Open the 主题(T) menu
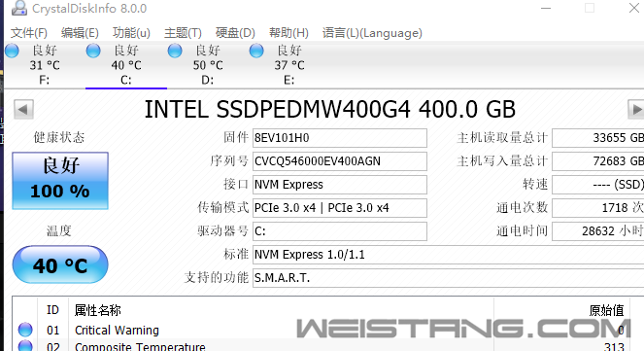 (183, 33)
